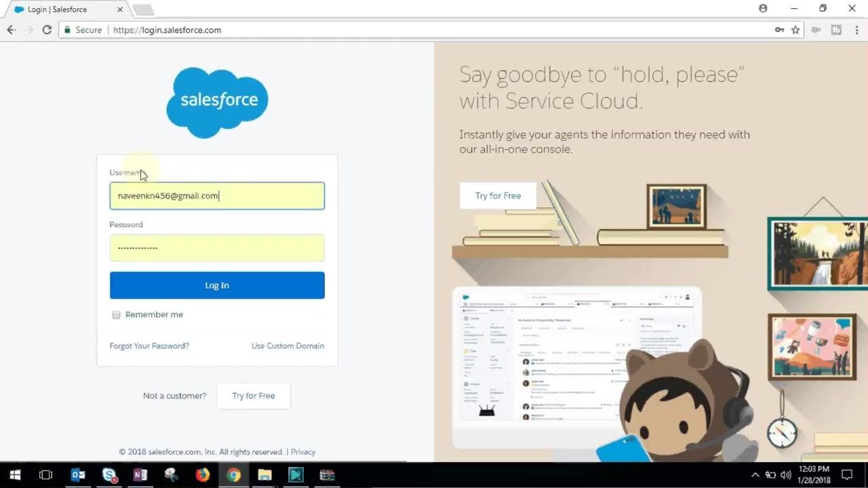Open Task View on the taskbar
The image size is (868, 488).
[45, 475]
